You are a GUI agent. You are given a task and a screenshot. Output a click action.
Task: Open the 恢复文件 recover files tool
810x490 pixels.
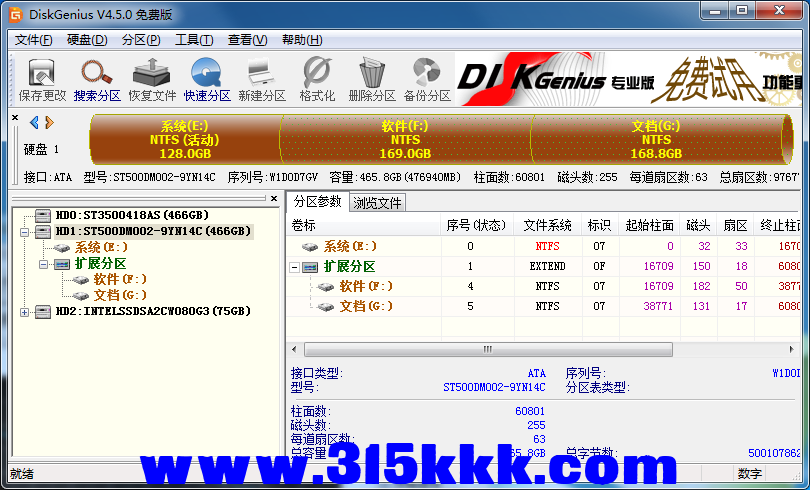pos(152,79)
